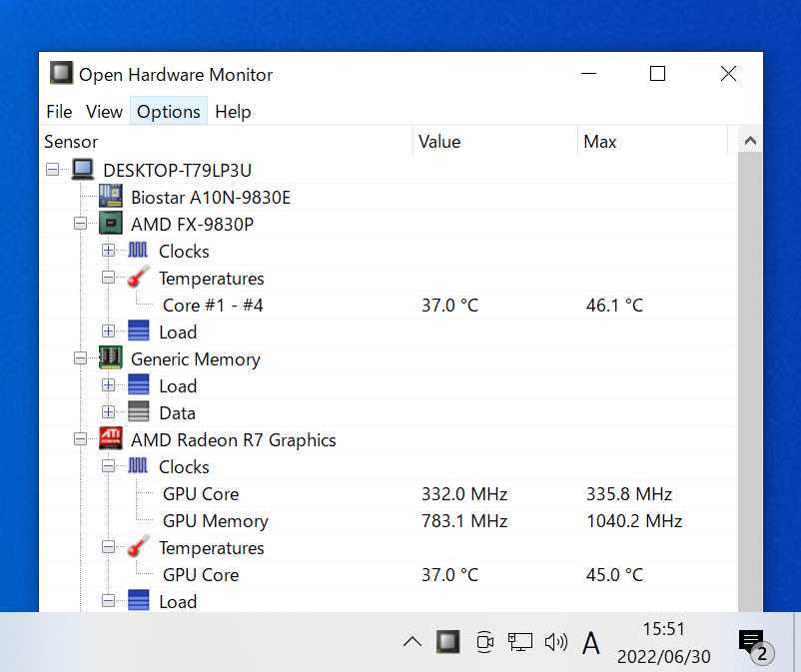Image resolution: width=801 pixels, height=672 pixels.
Task: Collapse the DESKTOP-T79LP3U root node
Action: click(x=52, y=169)
